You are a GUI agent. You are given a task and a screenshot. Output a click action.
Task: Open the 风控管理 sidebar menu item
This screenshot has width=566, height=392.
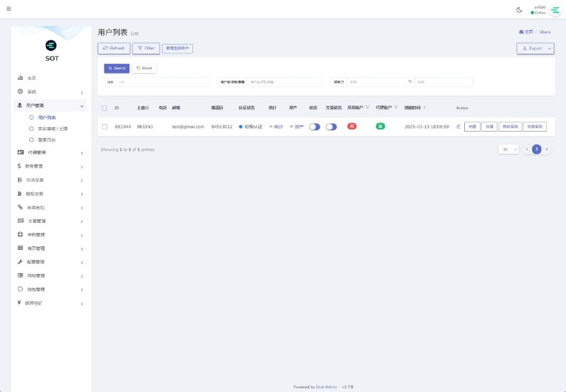[x=50, y=275]
